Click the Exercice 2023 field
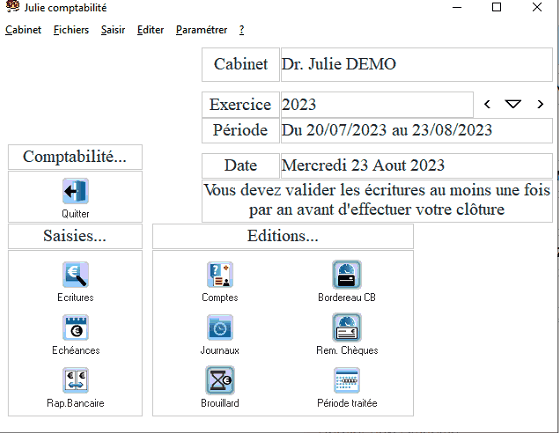Screen dimensions: 559x433 (377, 104)
